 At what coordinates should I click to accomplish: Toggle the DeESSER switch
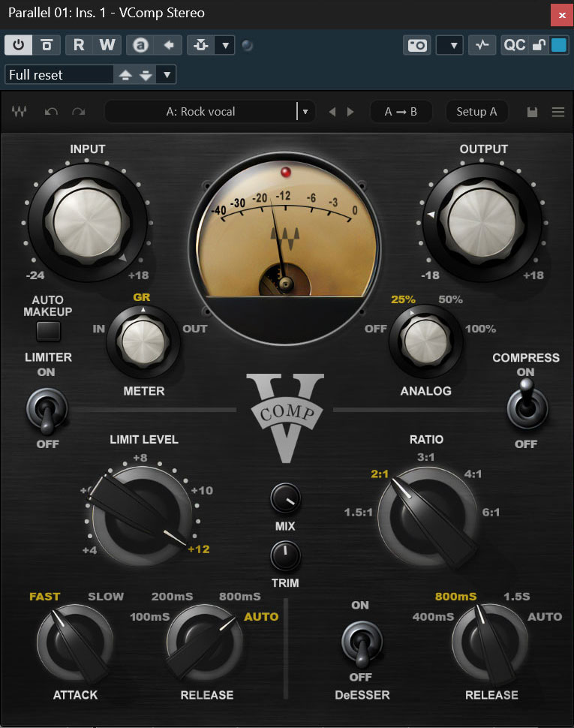point(360,643)
